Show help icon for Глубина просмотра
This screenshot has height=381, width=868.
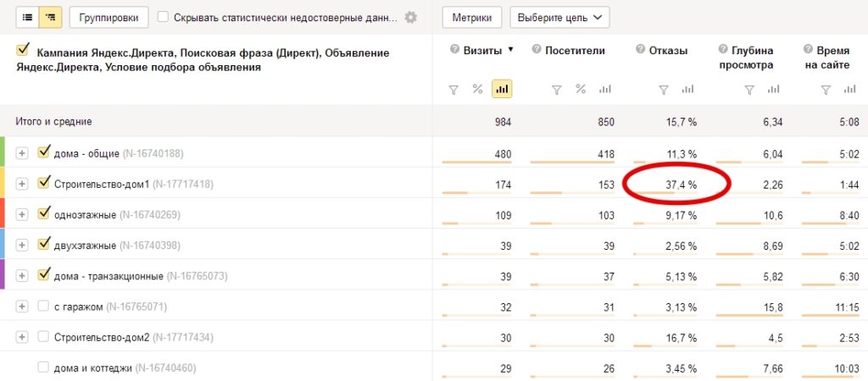723,50
